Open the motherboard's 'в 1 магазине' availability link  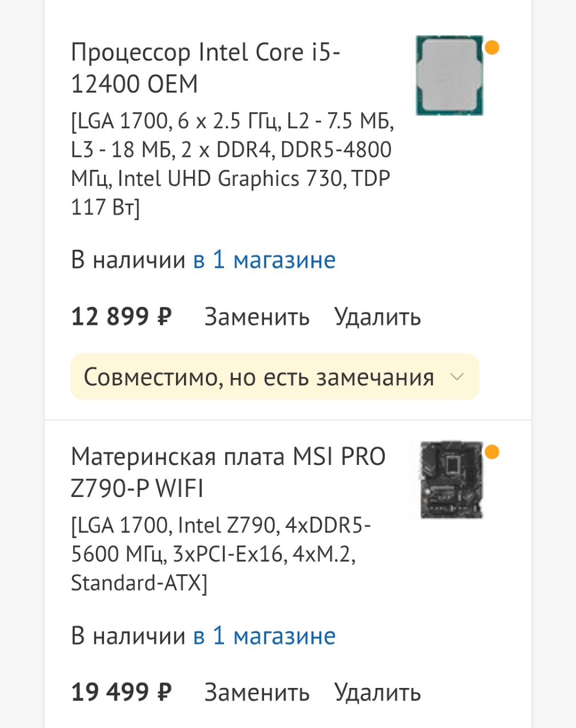265,636
